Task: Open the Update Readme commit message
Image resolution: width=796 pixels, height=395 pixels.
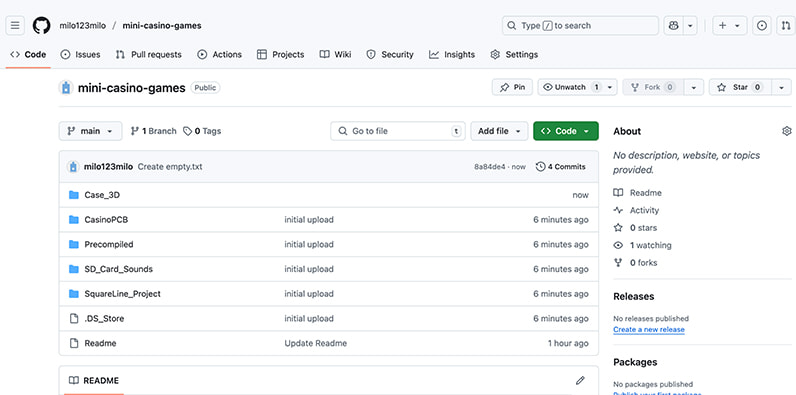Action: 316,343
